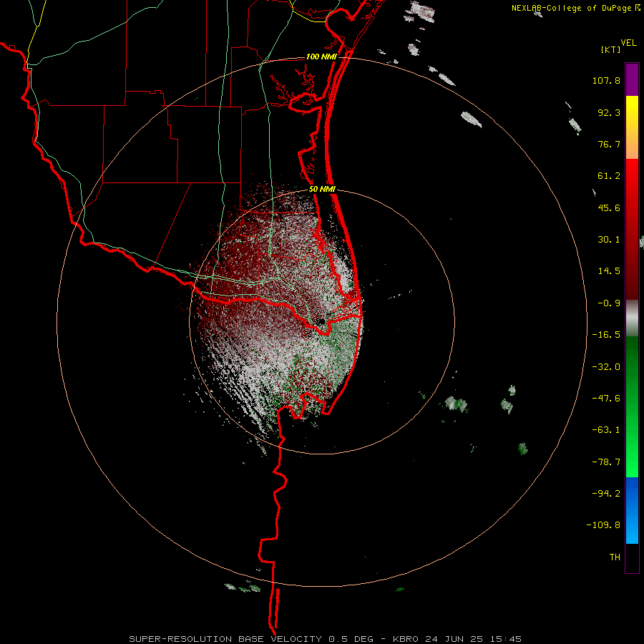Viewport: 644px width, 644px height.
Task: Click the -47.6 legend value
Action: [x=606, y=399]
